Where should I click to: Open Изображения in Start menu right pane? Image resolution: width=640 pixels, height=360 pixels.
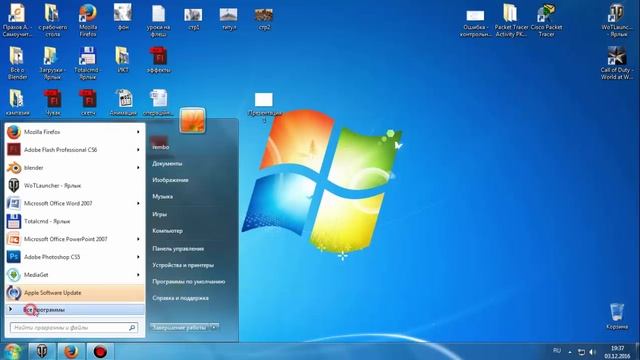(170, 180)
